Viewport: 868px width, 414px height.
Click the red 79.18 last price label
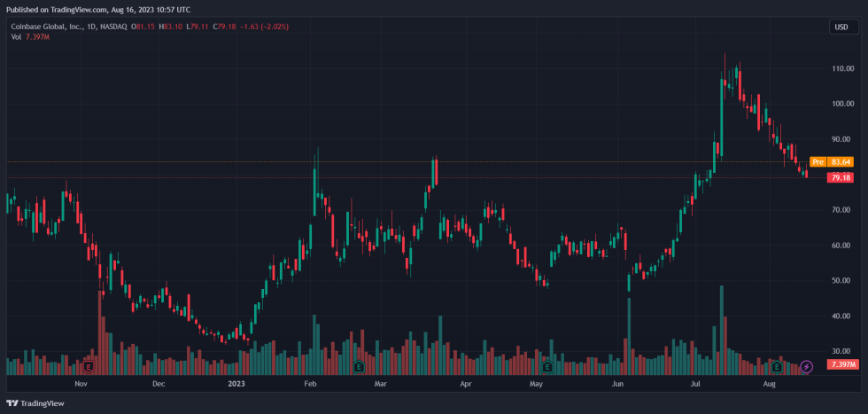pos(840,177)
